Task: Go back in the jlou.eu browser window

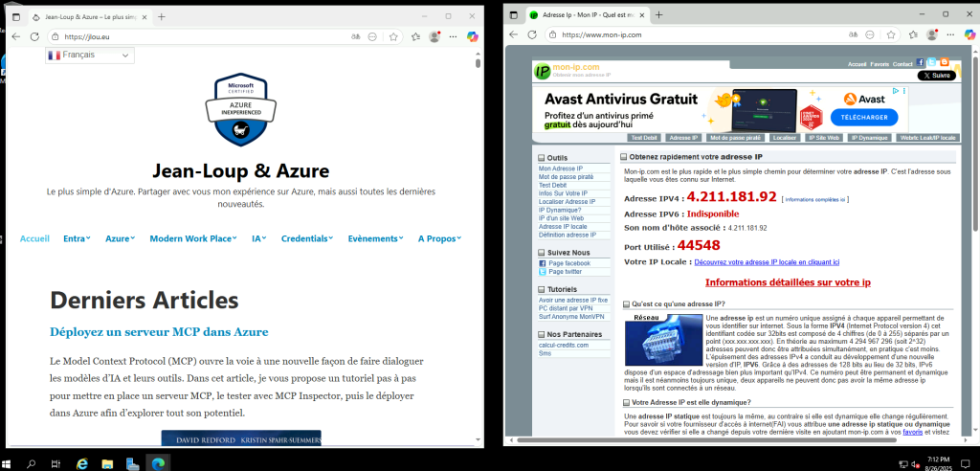Action: click(x=15, y=37)
